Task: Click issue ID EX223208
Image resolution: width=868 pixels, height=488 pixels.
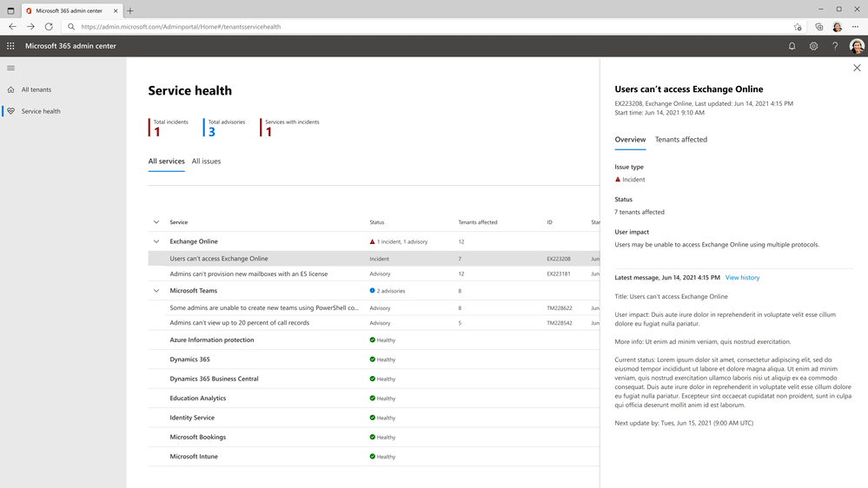Action: point(558,259)
